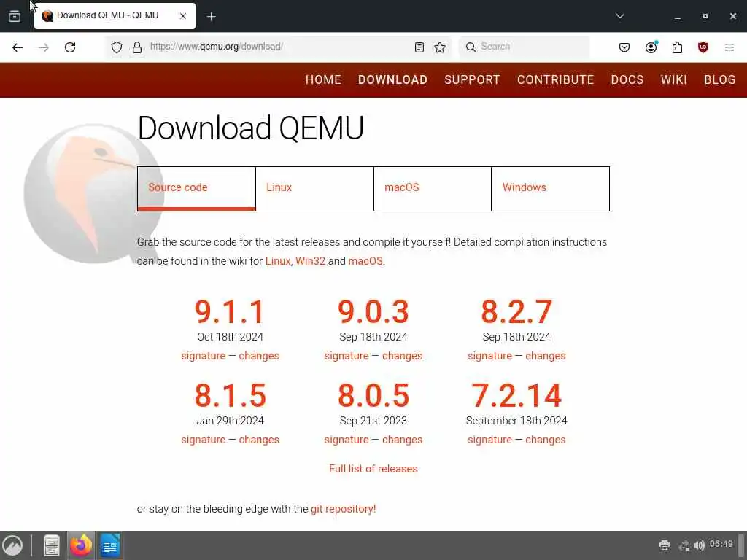Click the 06:49 taskbar clock
This screenshot has height=560, width=747.
tap(721, 544)
